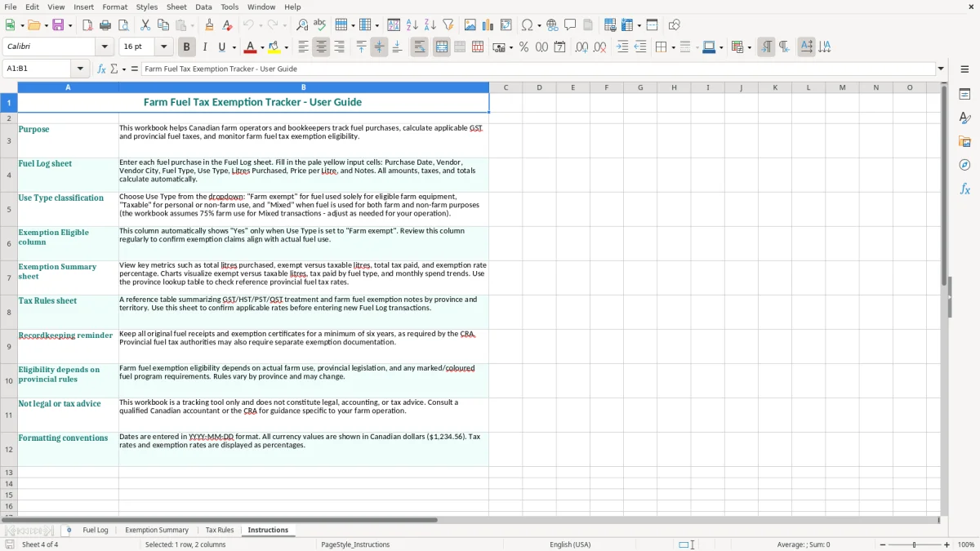Sort ascending with A-Z icon
The height and width of the screenshot is (551, 980).
click(412, 25)
